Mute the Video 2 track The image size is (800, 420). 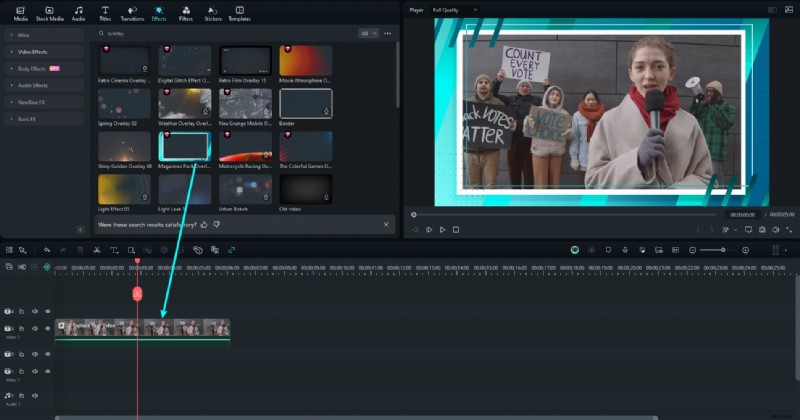tap(35, 329)
